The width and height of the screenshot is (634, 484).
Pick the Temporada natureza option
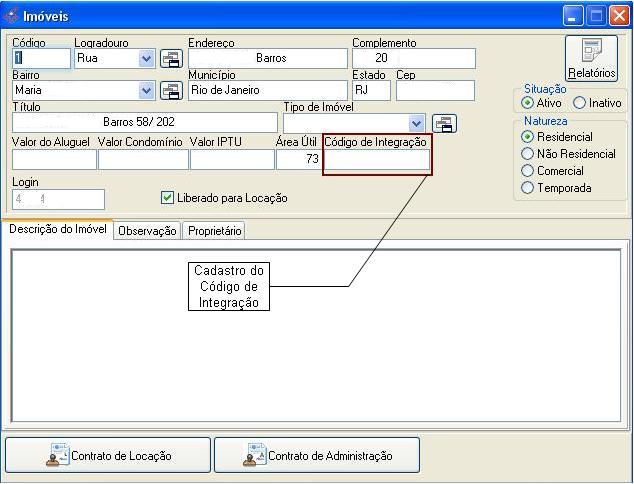[x=528, y=188]
